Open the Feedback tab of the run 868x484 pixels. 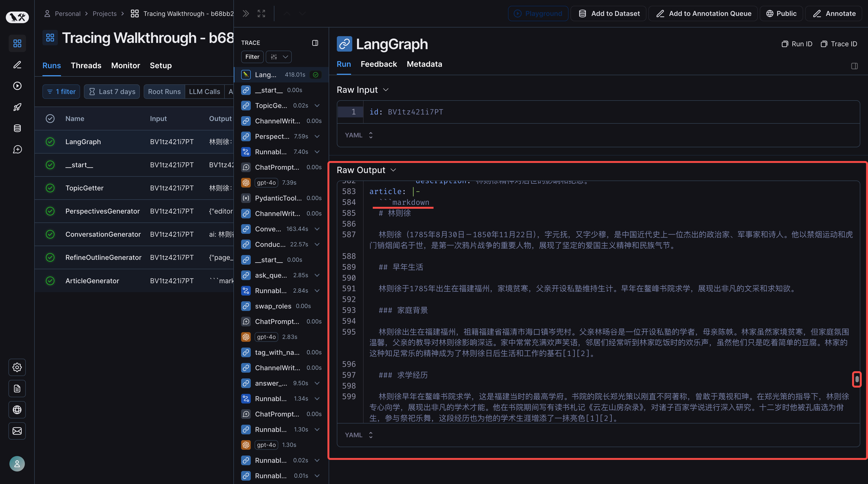[378, 64]
